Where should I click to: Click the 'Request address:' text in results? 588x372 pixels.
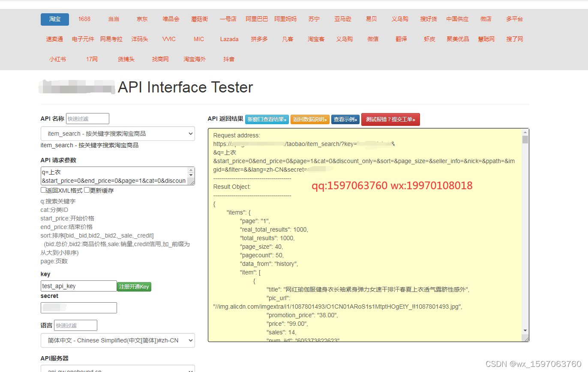pyautogui.click(x=237, y=135)
